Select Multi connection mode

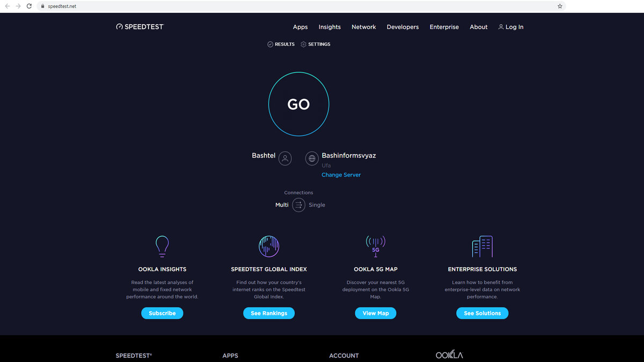pos(282,205)
